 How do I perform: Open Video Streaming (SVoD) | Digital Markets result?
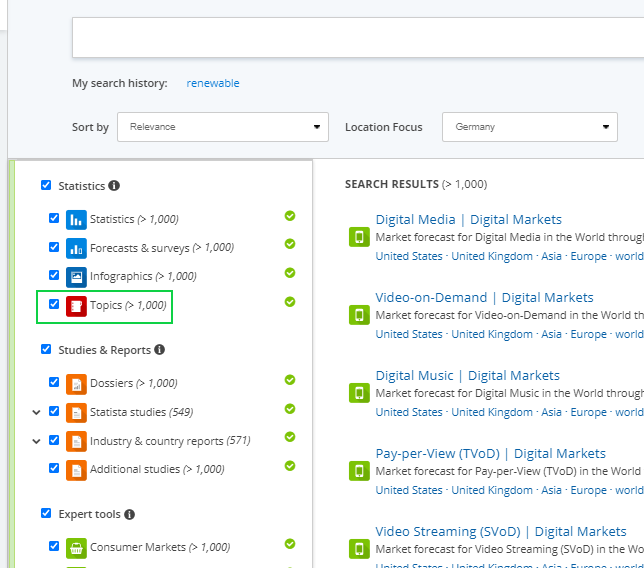[501, 531]
